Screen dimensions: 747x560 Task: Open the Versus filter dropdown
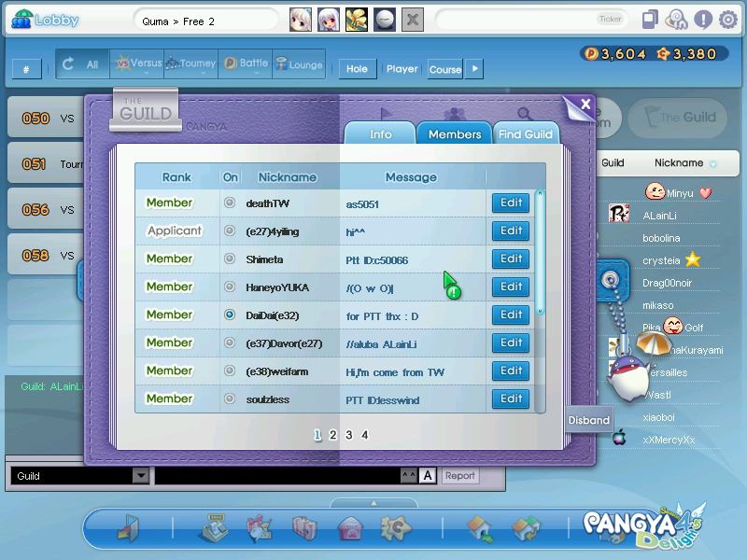point(137,64)
